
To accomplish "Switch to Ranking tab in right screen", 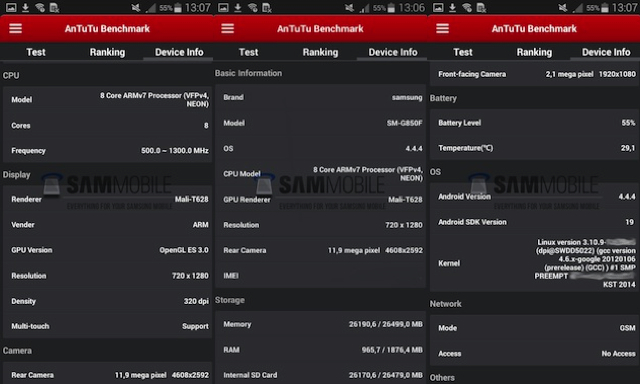I will (534, 52).
